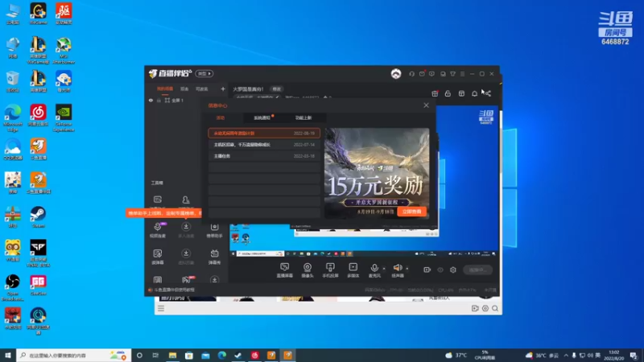This screenshot has width=644, height=362.
Task: Switch the 横屏 orientation toggle
Action: point(204,74)
